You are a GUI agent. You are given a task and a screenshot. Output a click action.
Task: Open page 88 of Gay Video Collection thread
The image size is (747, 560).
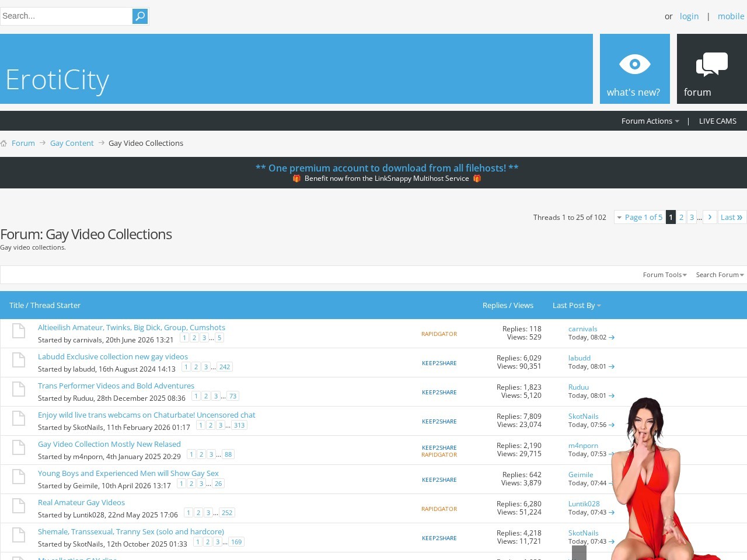(228, 454)
